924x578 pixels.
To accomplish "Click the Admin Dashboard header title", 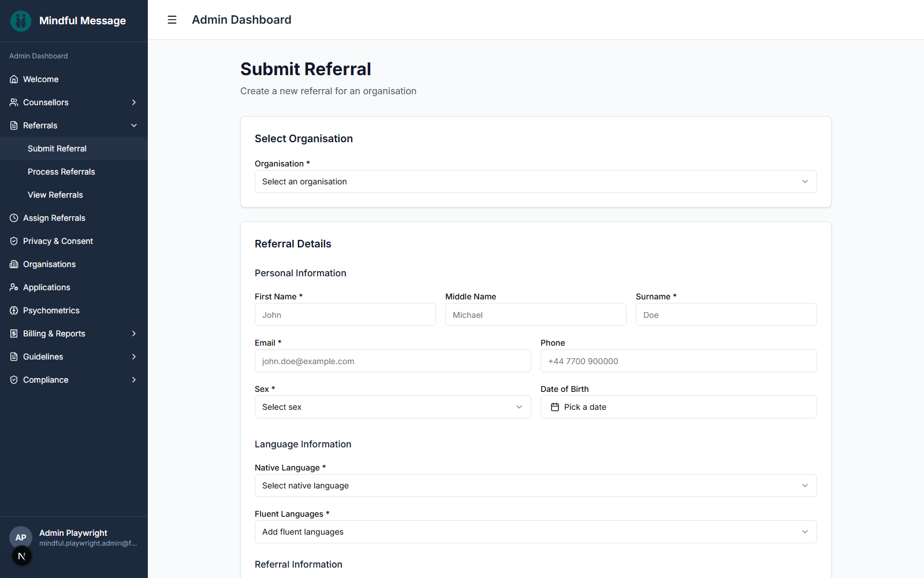I will [x=241, y=20].
